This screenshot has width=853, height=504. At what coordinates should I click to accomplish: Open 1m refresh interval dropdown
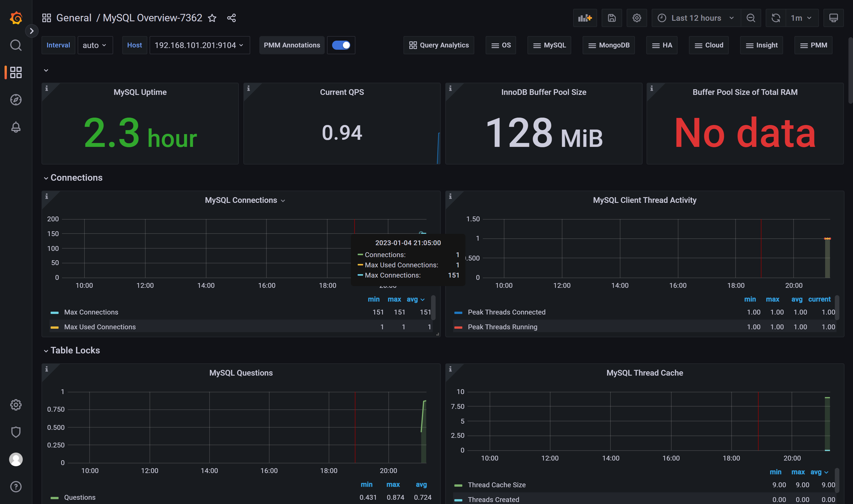pos(801,18)
